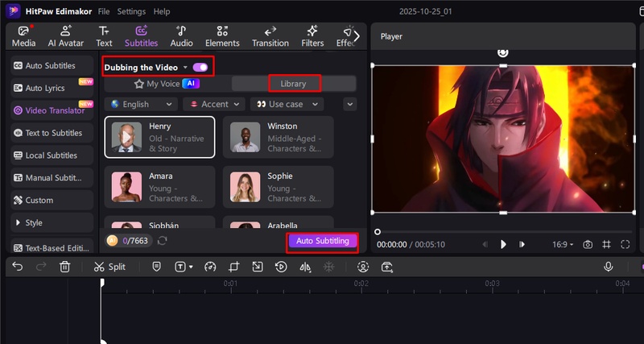The width and height of the screenshot is (644, 344).
Task: Step forward one frame
Action: pyautogui.click(x=522, y=245)
